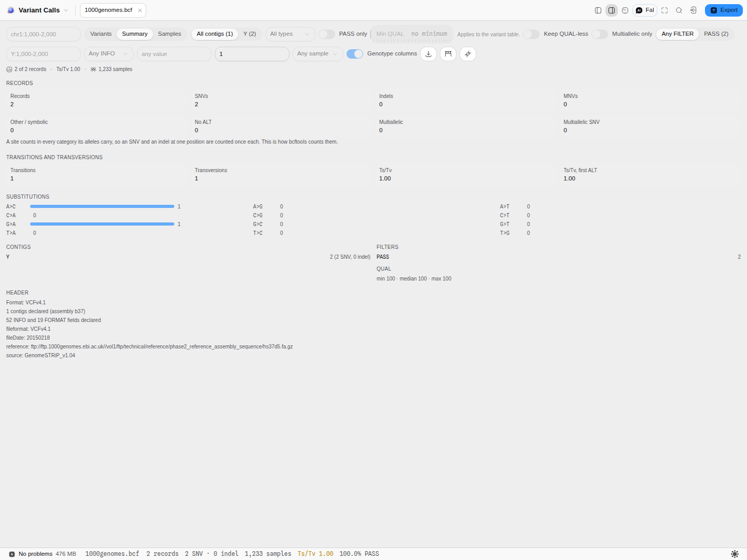
Task: Click the records counter icon in summary line
Action: (9, 69)
